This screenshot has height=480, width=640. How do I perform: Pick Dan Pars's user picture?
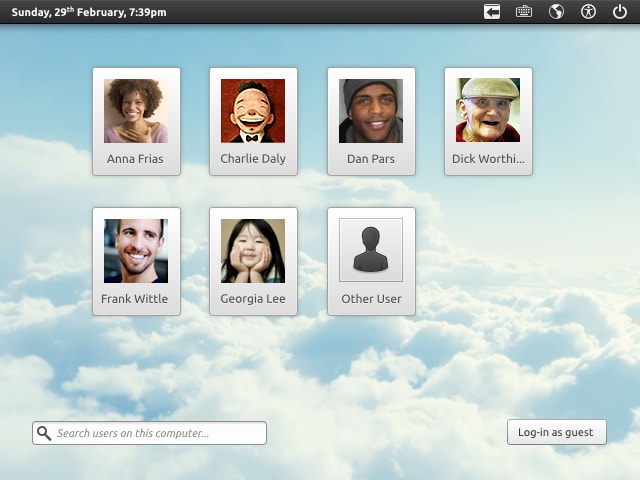(371, 111)
